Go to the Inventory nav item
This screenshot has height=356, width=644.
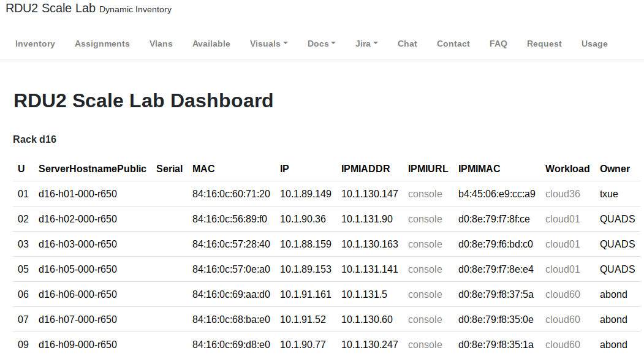[35, 44]
